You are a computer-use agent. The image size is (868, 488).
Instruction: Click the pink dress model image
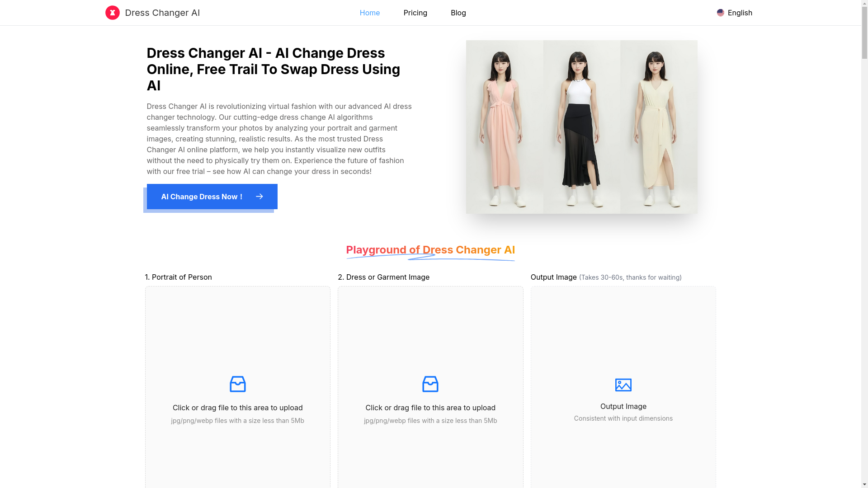point(505,127)
